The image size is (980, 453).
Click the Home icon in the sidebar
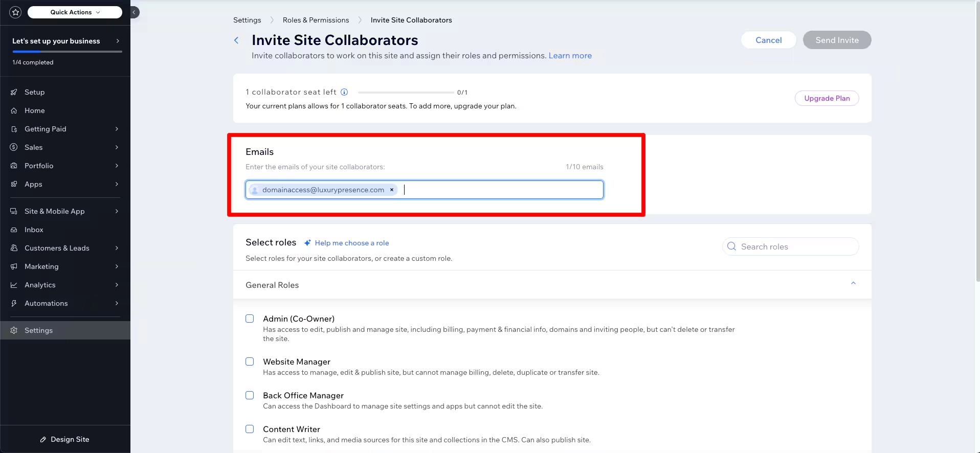point(14,110)
